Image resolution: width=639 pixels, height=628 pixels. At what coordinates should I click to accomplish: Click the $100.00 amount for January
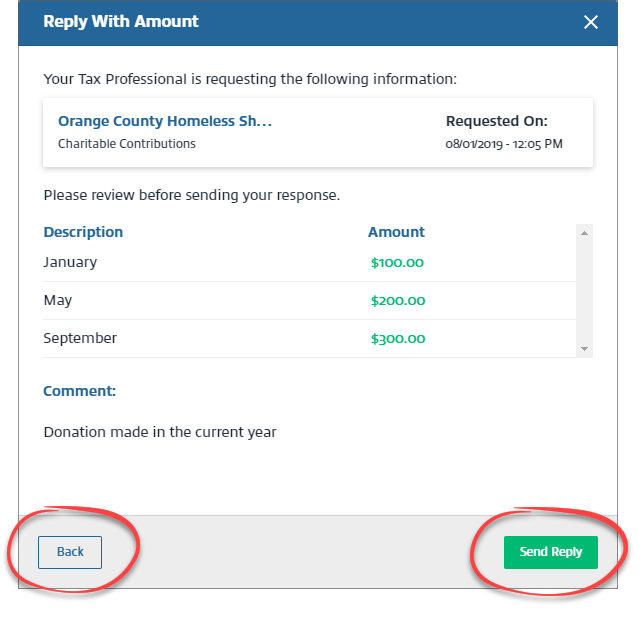397,263
